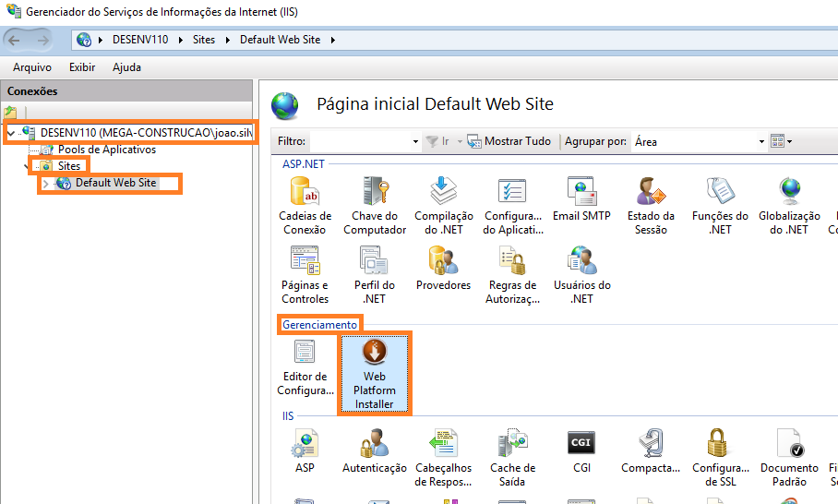Open the Agrupar por Área dropdown
Screen dimensions: 838x504
[761, 142]
